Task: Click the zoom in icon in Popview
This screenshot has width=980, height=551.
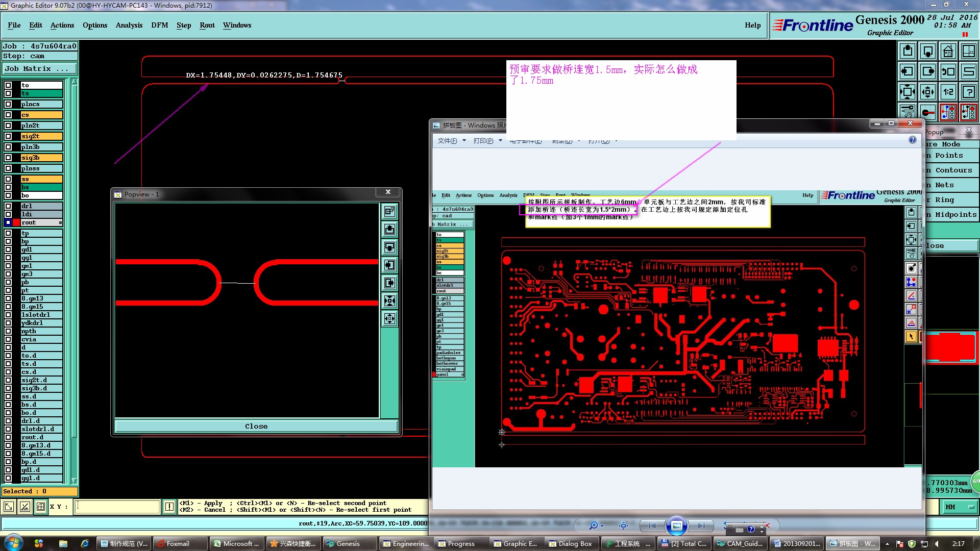Action: pyautogui.click(x=389, y=300)
